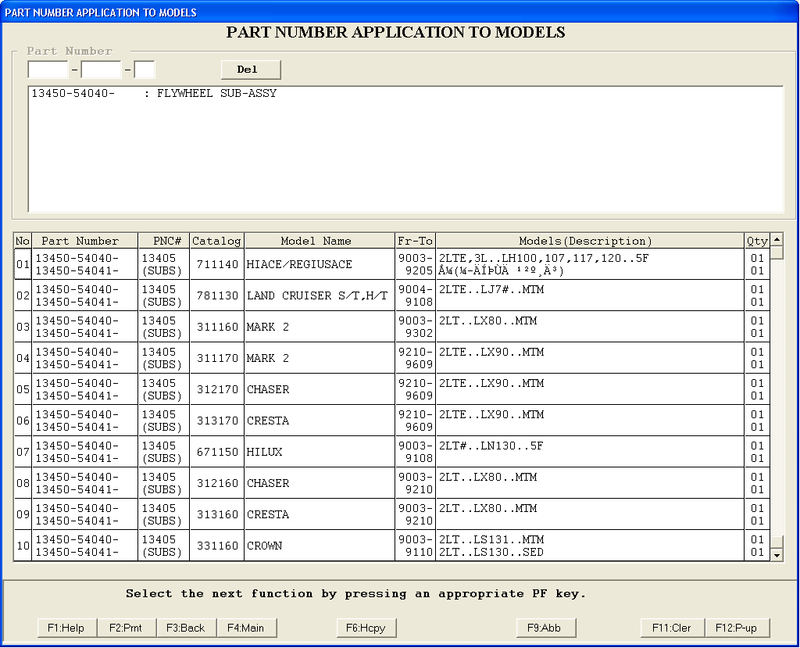This screenshot has height=648, width=800.
Task: Select the HIACE/REGIUSACE model name
Action: (x=299, y=264)
